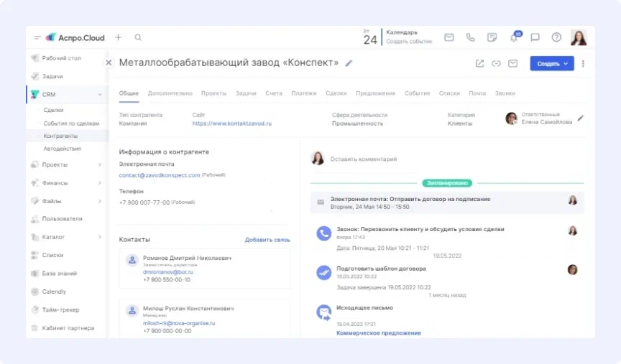The image size is (621, 364).
Task: Click the Аспро.Cloud logo
Action: [75, 37]
